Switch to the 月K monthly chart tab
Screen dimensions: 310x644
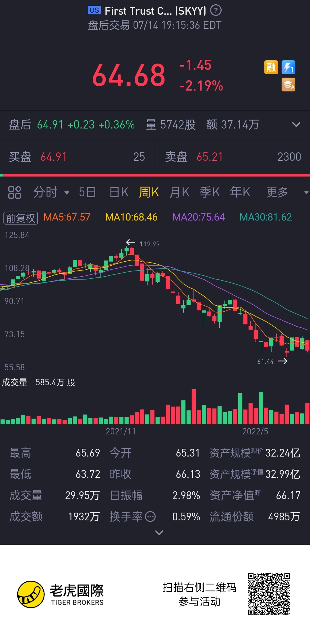click(x=179, y=192)
